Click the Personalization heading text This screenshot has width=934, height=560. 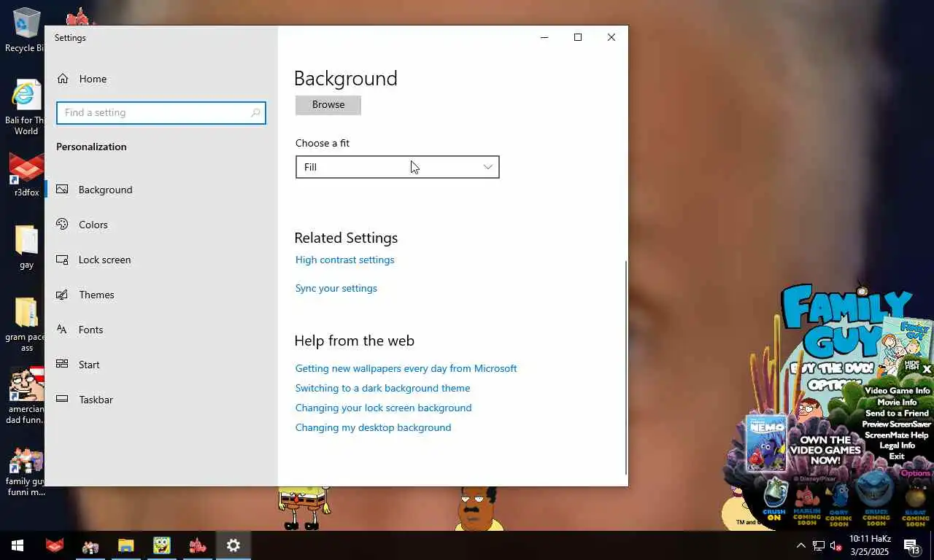91,147
